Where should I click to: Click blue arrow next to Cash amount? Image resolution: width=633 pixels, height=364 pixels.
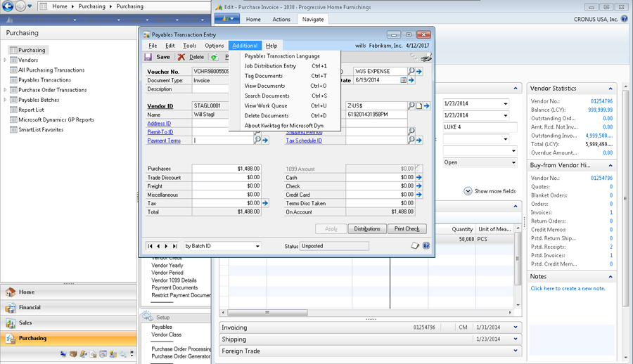point(419,177)
